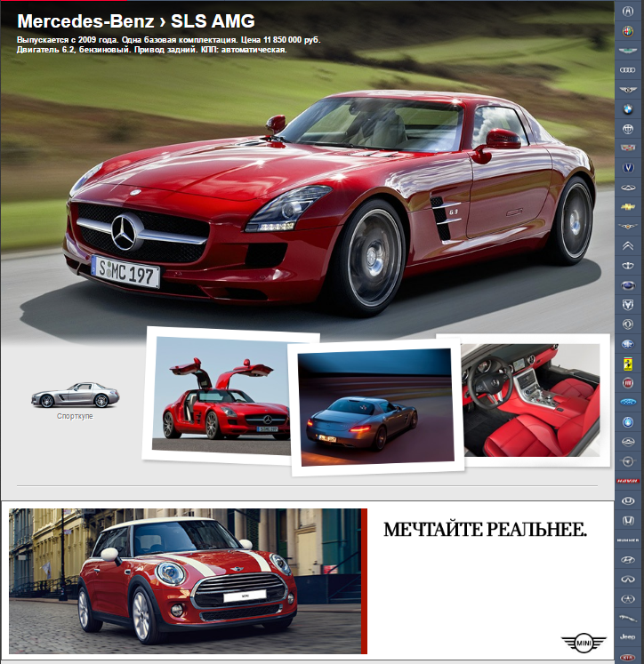Open the Infiniti brand logo
The width and height of the screenshot is (644, 664).
627,580
